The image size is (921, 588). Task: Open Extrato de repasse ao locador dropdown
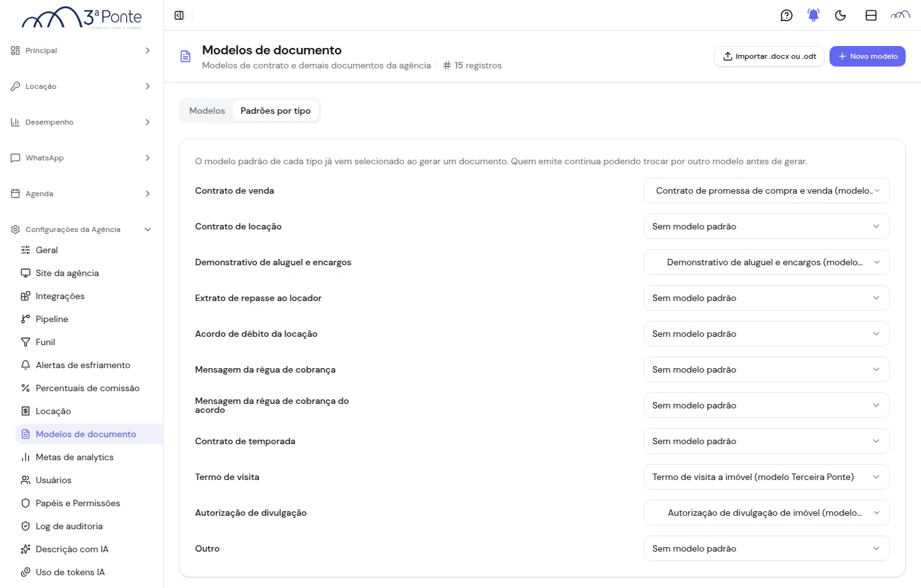point(766,298)
